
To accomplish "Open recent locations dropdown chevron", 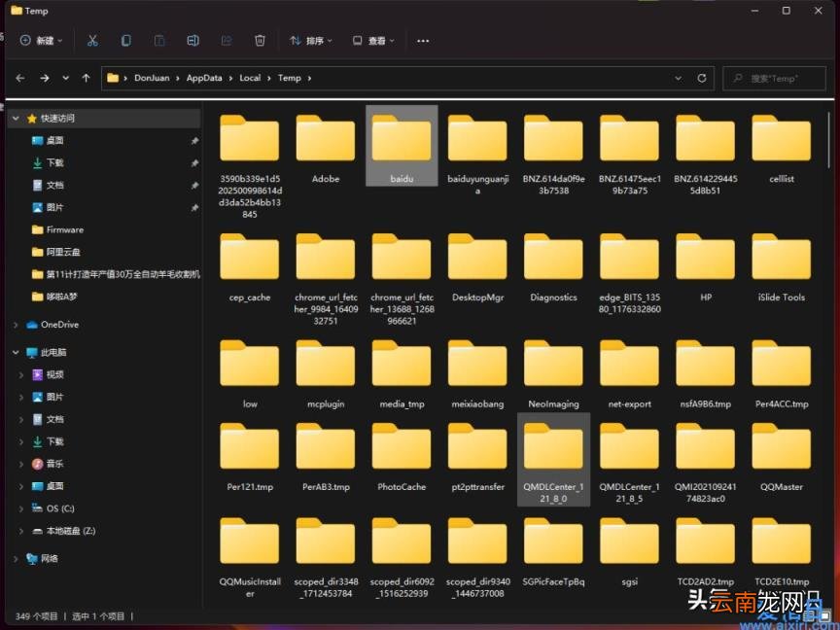I will pos(65,78).
